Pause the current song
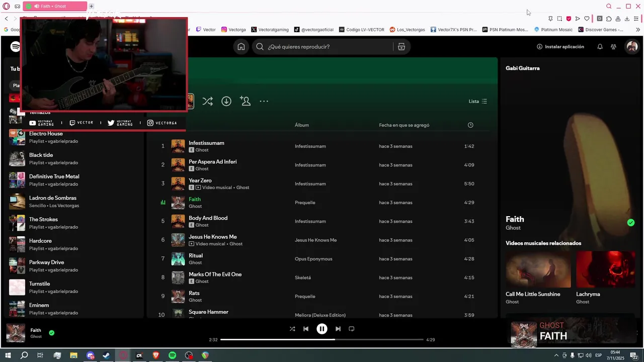The width and height of the screenshot is (644, 362). (322, 329)
